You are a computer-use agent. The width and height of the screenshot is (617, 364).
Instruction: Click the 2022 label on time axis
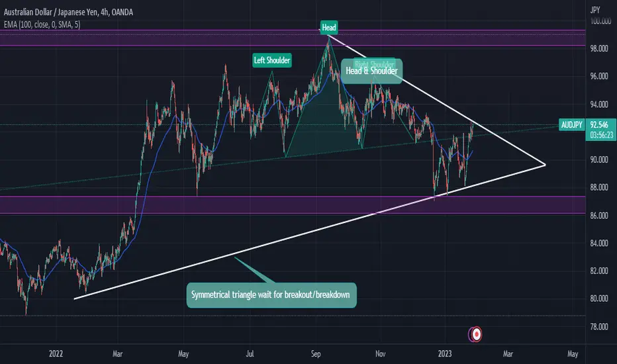[x=56, y=353]
